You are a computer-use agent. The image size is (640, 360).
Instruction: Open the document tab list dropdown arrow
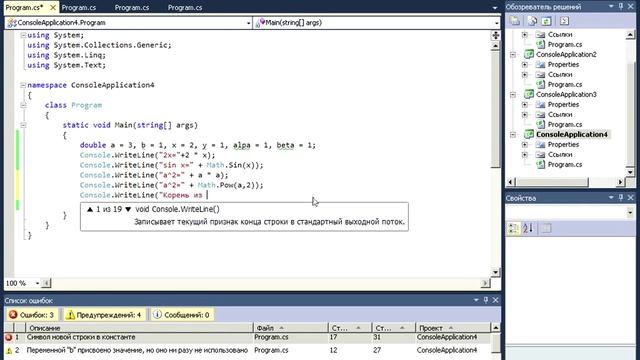495,7
